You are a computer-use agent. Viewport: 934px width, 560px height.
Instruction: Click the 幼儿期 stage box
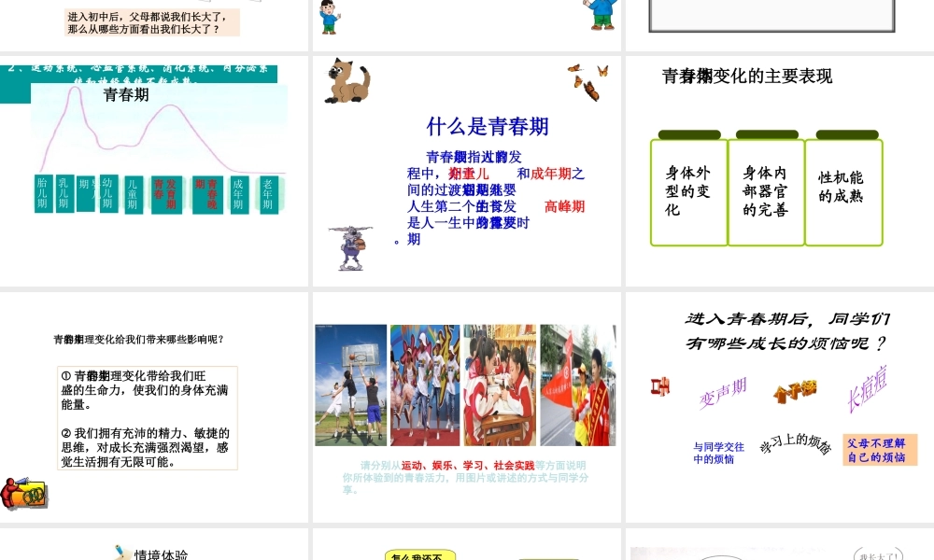[108, 193]
